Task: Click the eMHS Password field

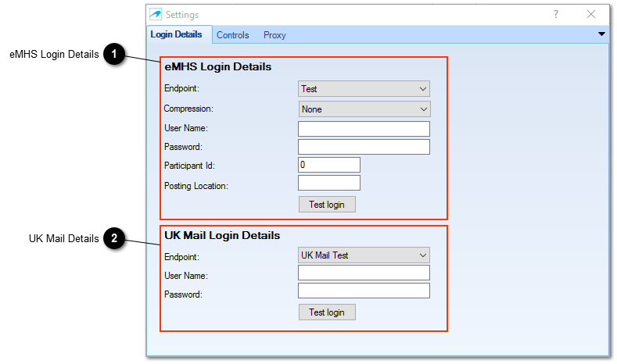Action: 364,147
